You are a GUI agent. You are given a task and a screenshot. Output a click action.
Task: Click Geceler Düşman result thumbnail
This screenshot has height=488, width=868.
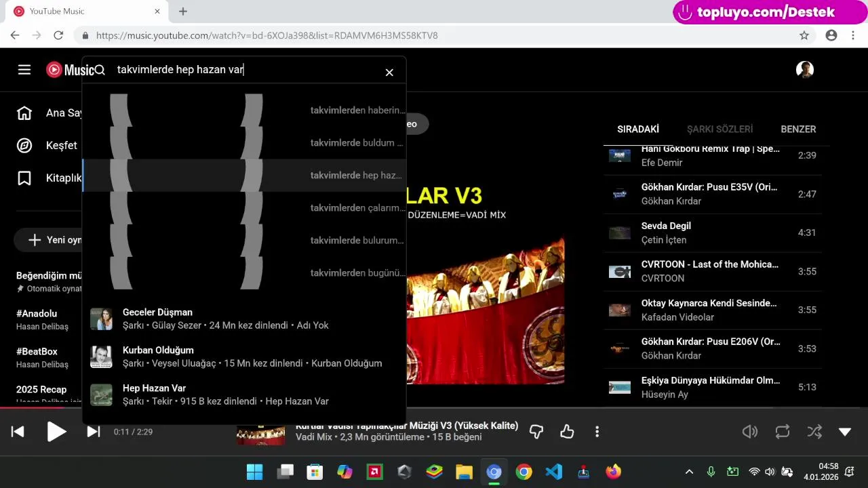pos(101,319)
